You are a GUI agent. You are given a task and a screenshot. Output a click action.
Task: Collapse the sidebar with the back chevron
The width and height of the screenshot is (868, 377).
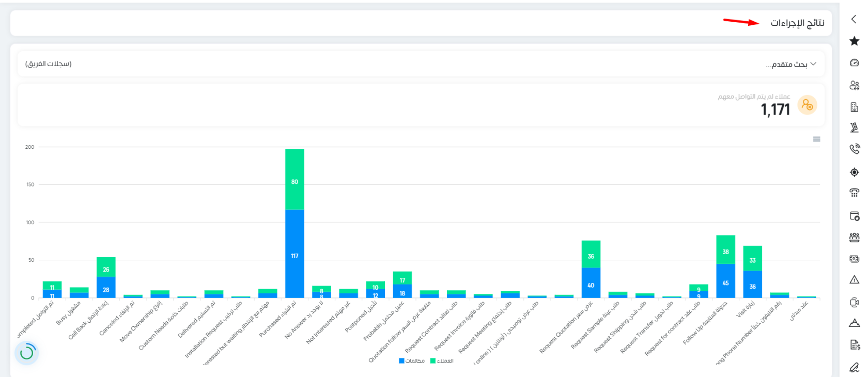click(x=854, y=19)
